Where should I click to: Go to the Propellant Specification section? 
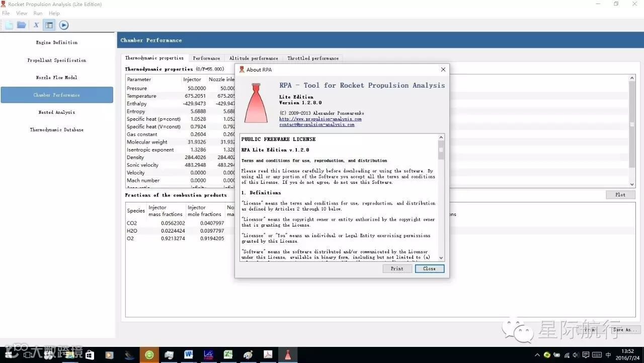(x=57, y=60)
